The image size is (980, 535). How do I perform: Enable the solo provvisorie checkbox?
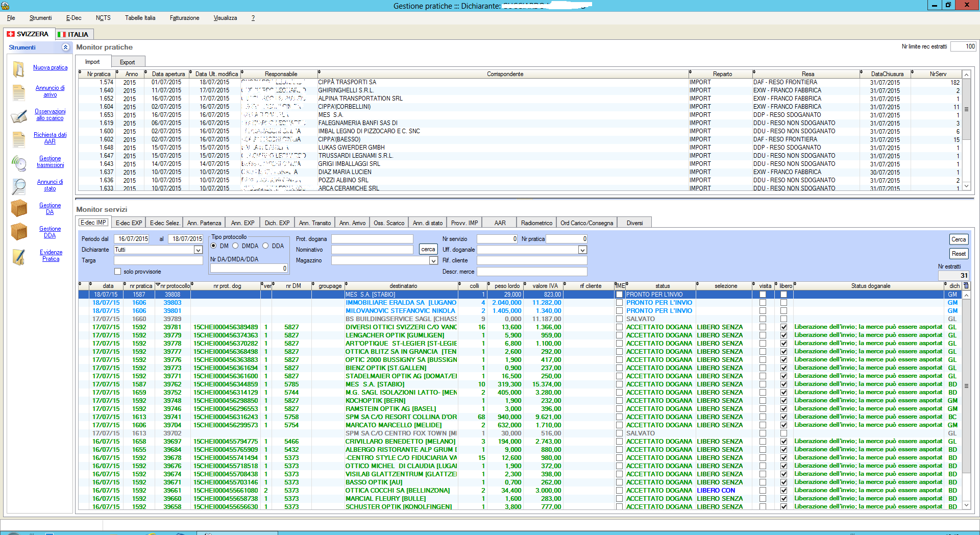tap(118, 272)
